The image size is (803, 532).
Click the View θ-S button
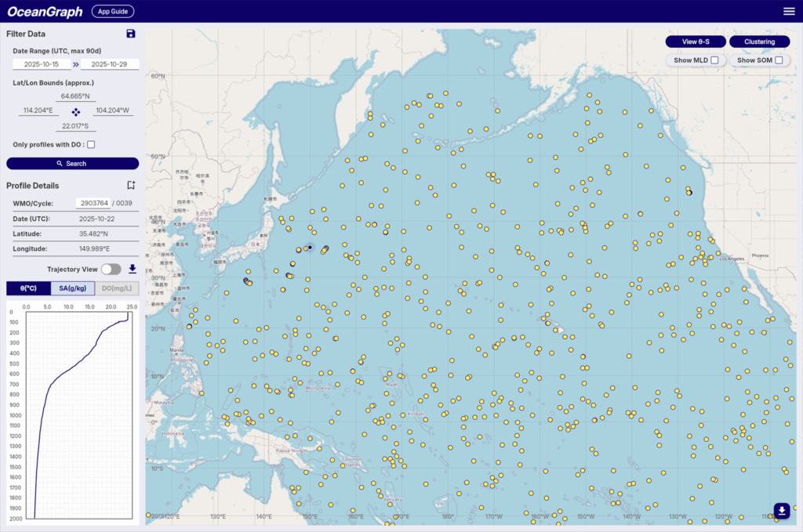696,42
